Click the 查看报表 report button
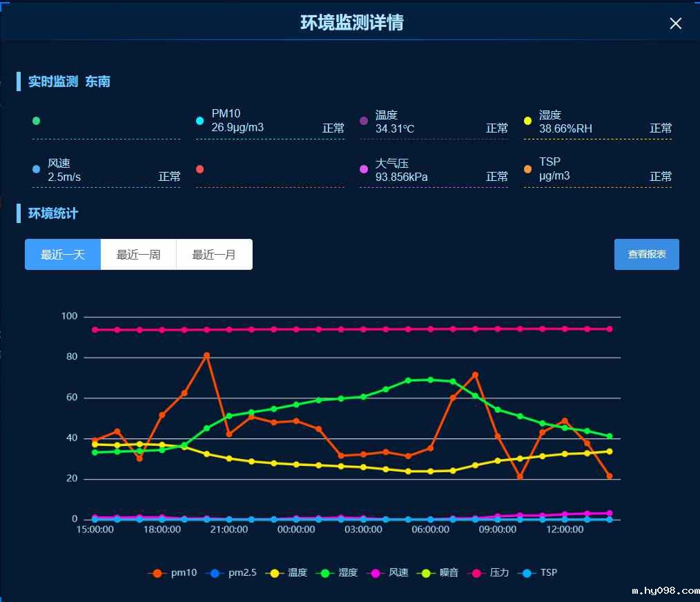 click(x=646, y=254)
